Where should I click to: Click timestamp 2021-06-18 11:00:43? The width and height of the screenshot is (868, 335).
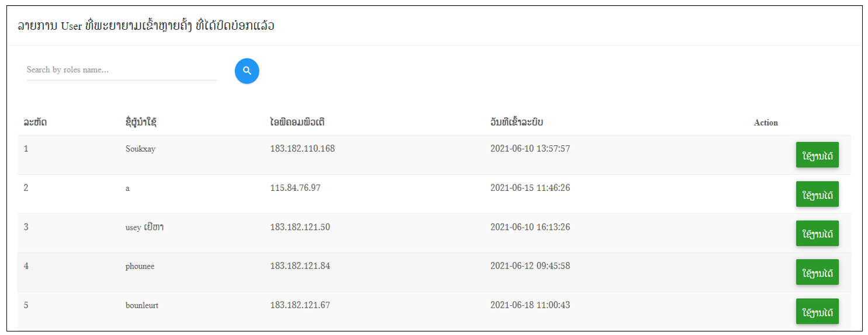pyautogui.click(x=530, y=305)
